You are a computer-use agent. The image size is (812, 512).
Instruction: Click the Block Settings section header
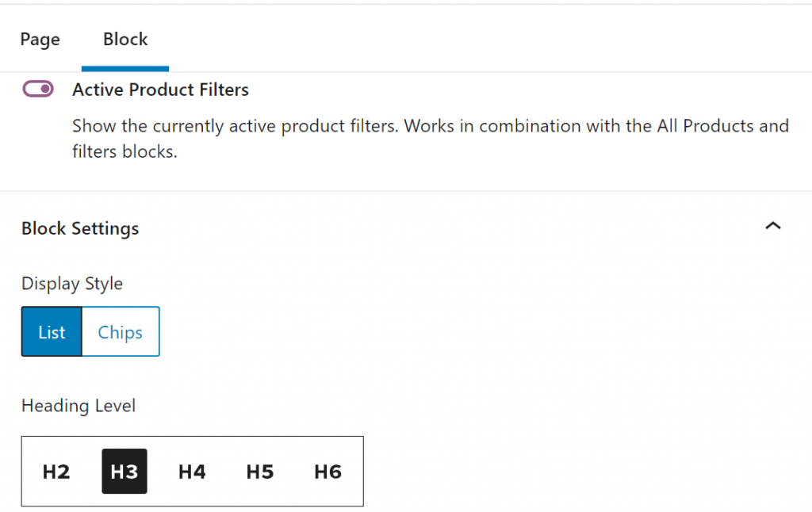79,228
